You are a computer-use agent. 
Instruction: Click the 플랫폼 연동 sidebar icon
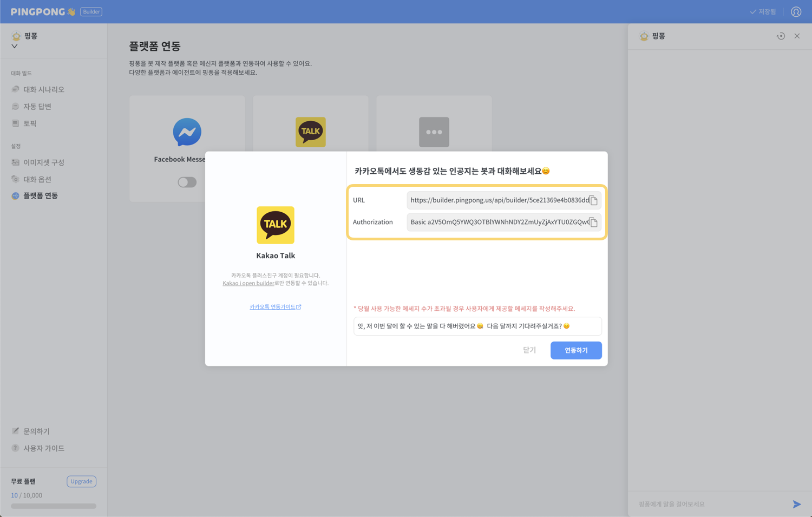coord(15,196)
